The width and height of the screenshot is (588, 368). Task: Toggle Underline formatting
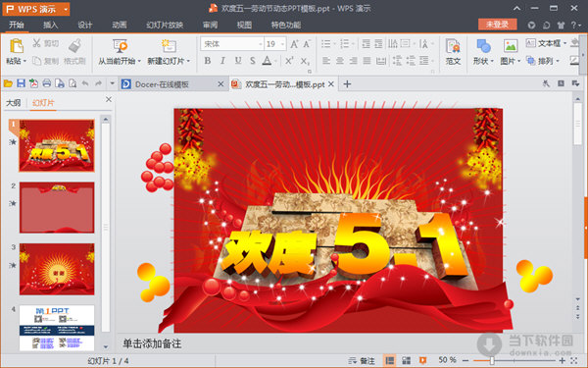238,61
